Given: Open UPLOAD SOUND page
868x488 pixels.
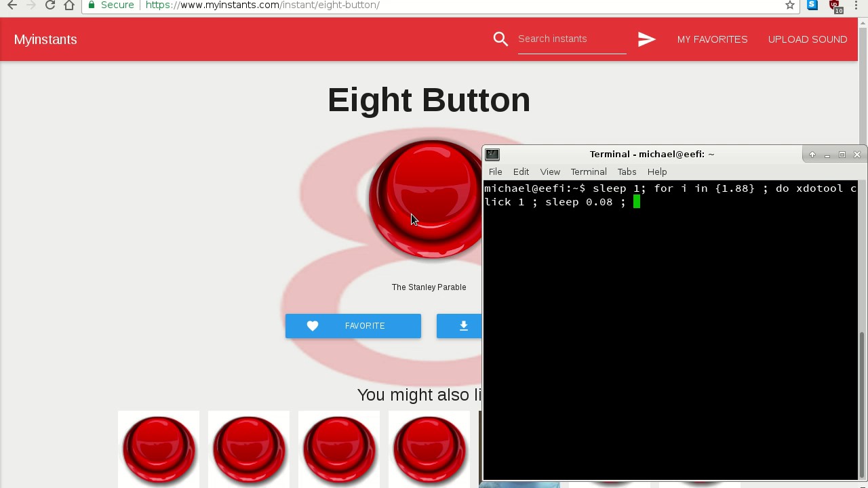Looking at the screenshot, I should (x=808, y=39).
